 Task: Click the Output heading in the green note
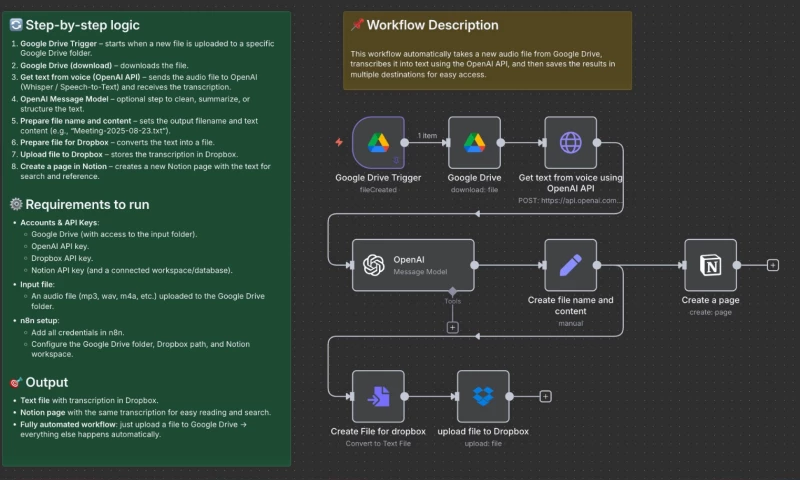(46, 382)
